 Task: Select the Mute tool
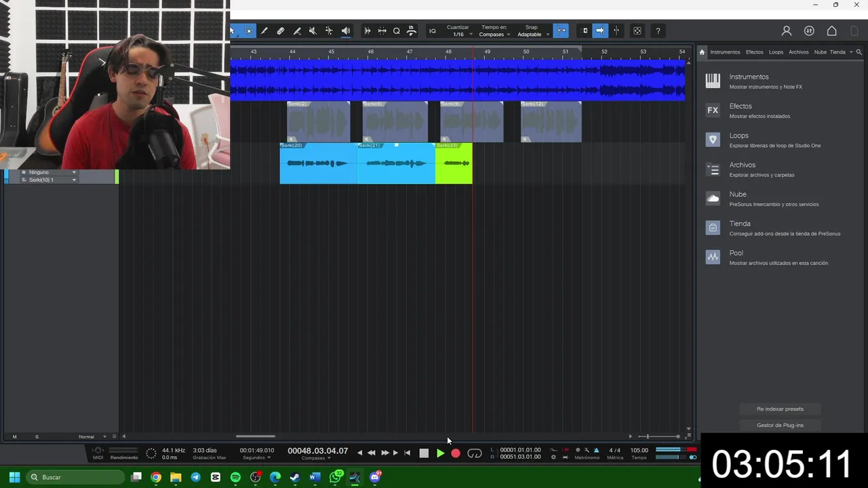click(x=313, y=30)
